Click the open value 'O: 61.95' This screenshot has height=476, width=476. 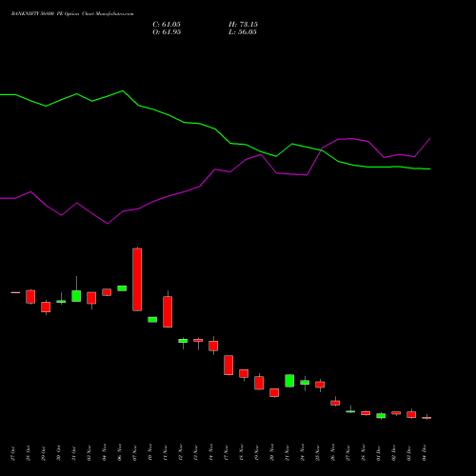coord(167,32)
